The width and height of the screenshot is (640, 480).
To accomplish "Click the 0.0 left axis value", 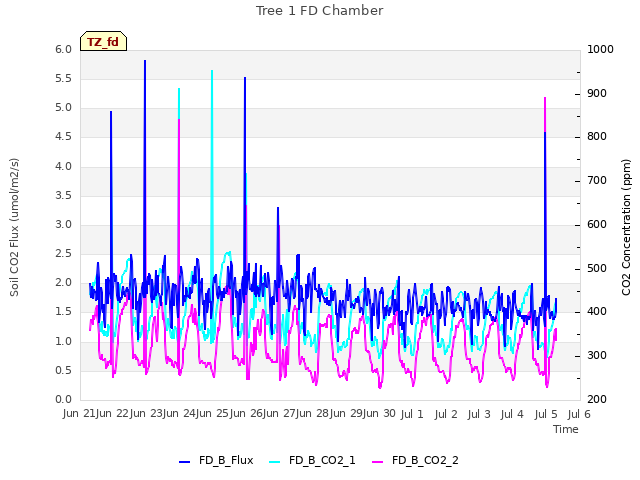I will [x=63, y=400].
